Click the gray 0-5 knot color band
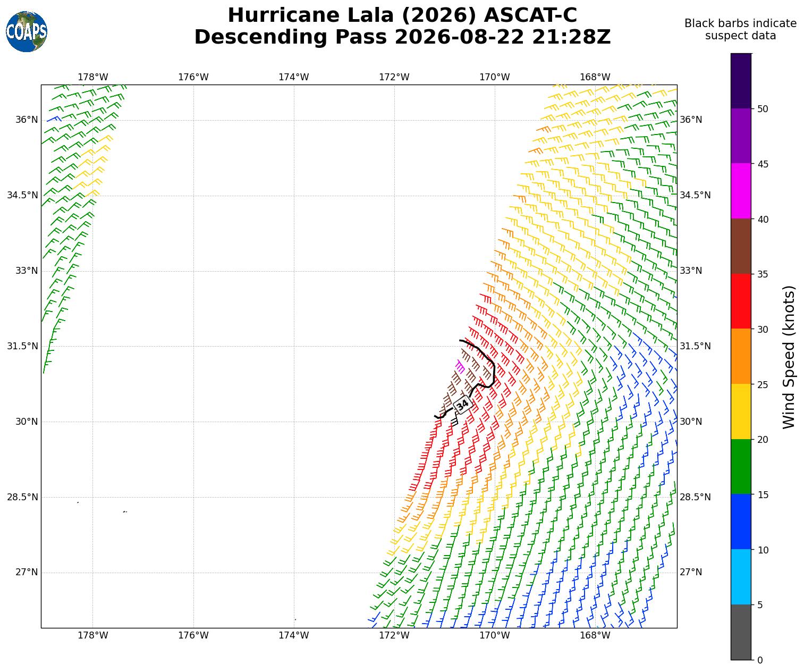The image size is (804, 672). point(741,632)
